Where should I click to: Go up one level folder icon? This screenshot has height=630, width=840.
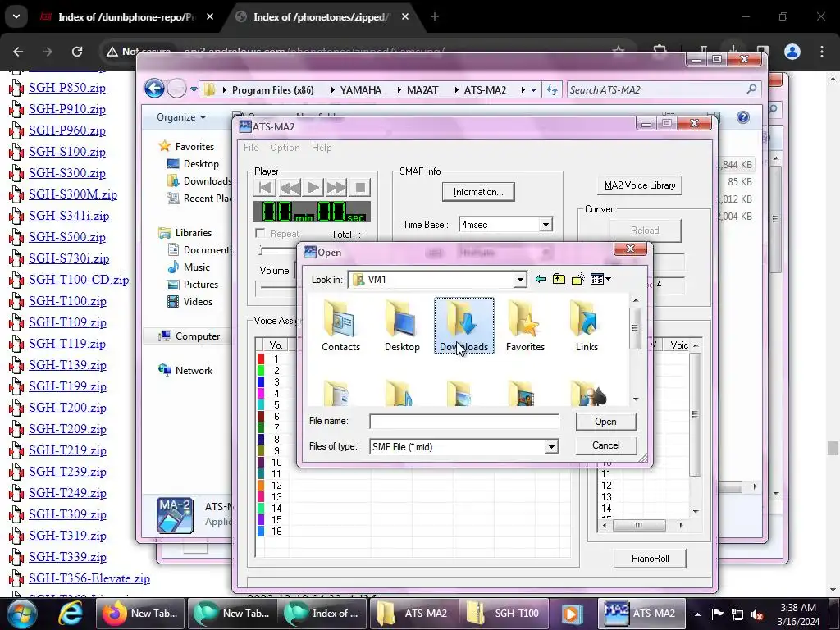[559, 279]
